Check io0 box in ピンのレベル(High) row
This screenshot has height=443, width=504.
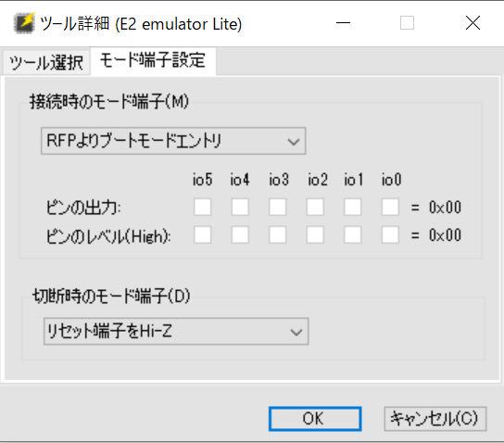[390, 234]
